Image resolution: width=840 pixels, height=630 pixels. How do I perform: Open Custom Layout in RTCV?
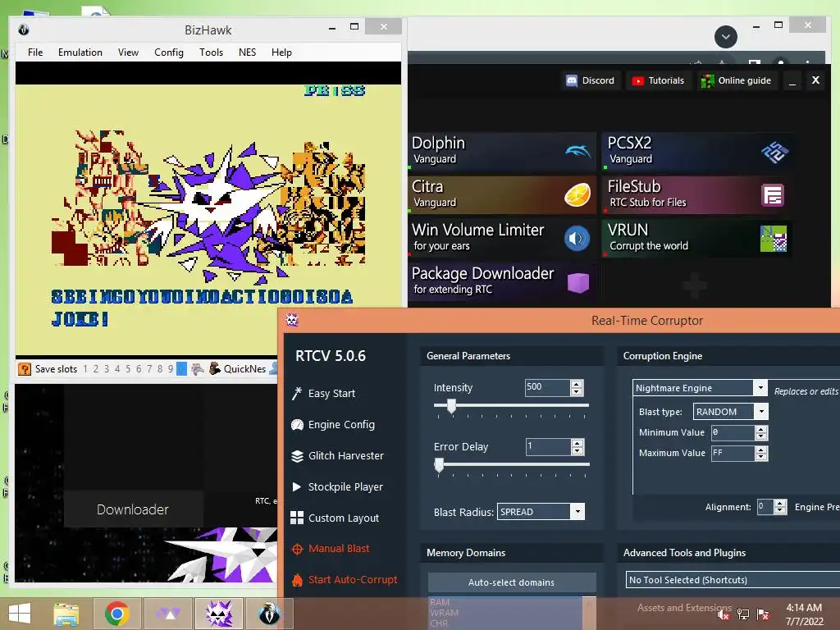[x=335, y=518]
